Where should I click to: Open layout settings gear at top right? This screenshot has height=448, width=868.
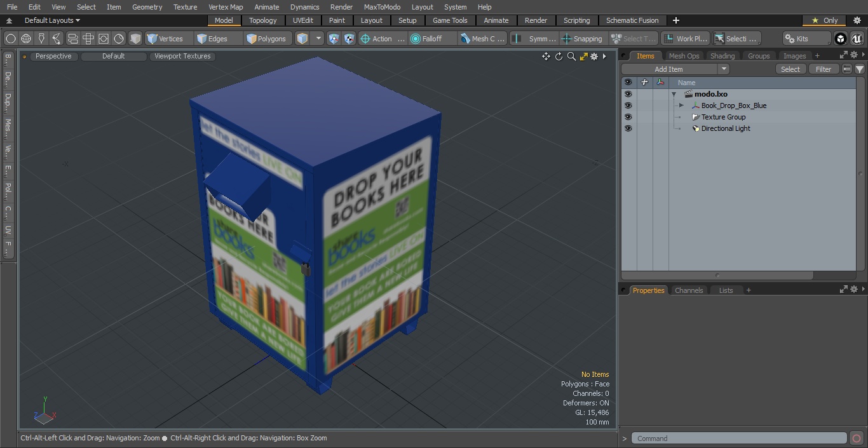[857, 20]
